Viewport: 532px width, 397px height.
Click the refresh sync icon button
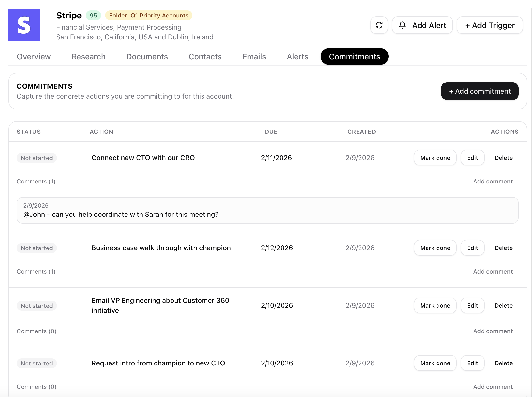pos(379,25)
